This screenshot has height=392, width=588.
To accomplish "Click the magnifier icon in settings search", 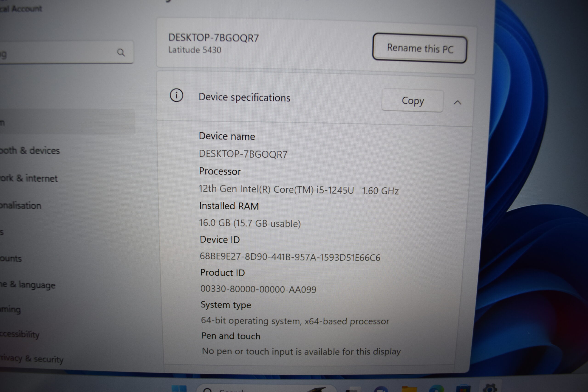I will click(x=121, y=52).
